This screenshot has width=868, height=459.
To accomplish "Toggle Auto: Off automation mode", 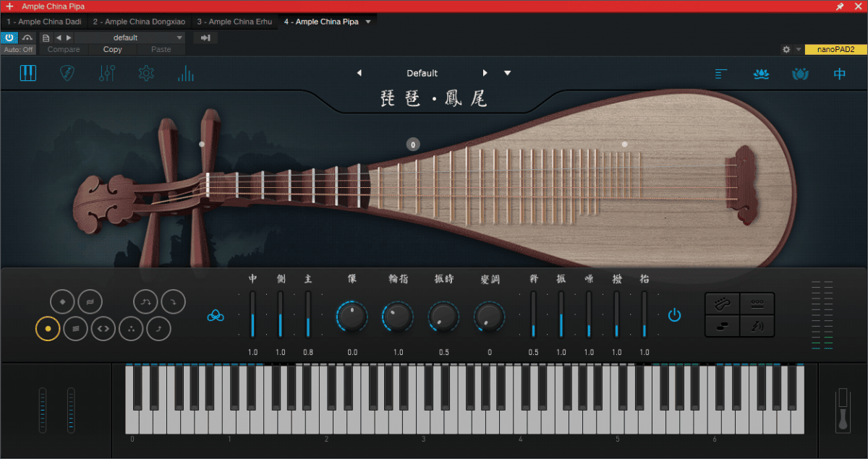I will pyautogui.click(x=18, y=50).
